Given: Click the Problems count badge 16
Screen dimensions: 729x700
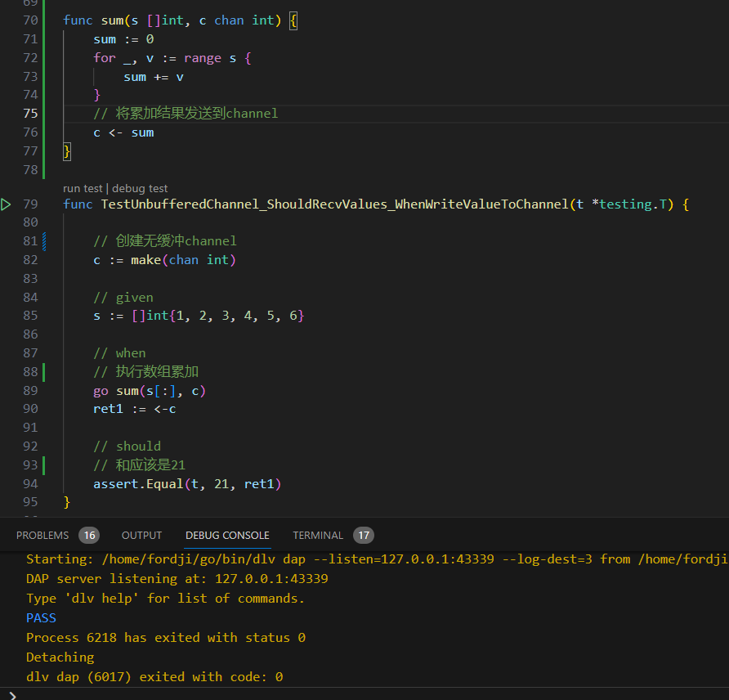Looking at the screenshot, I should point(89,536).
